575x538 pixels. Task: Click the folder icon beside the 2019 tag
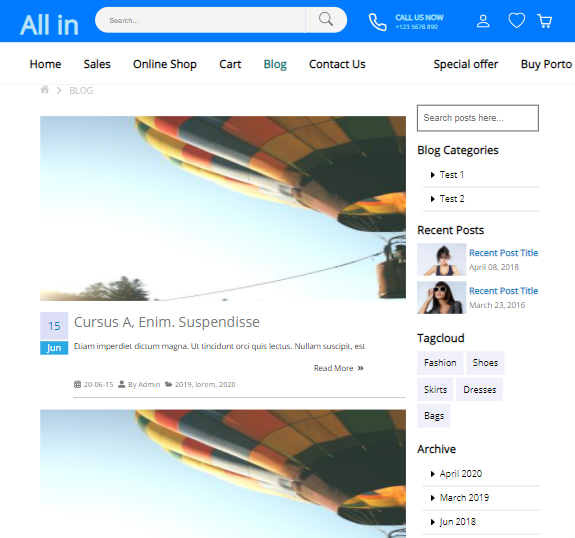click(x=168, y=384)
